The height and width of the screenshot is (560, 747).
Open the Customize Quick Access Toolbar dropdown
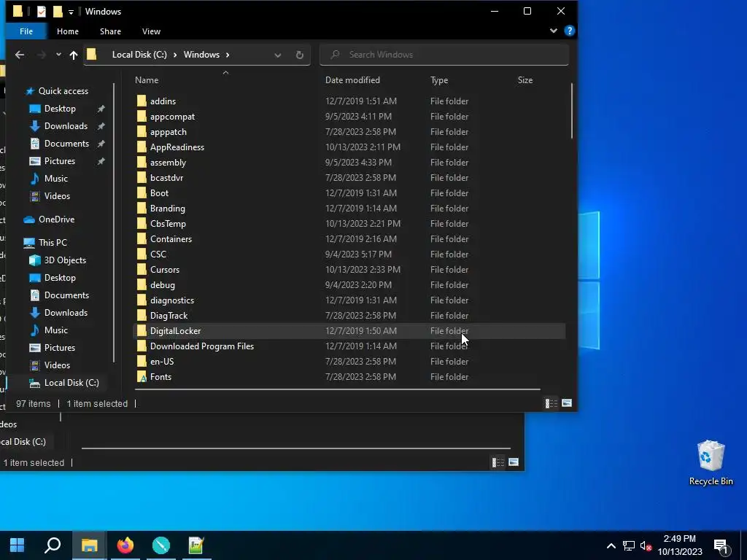(x=71, y=12)
